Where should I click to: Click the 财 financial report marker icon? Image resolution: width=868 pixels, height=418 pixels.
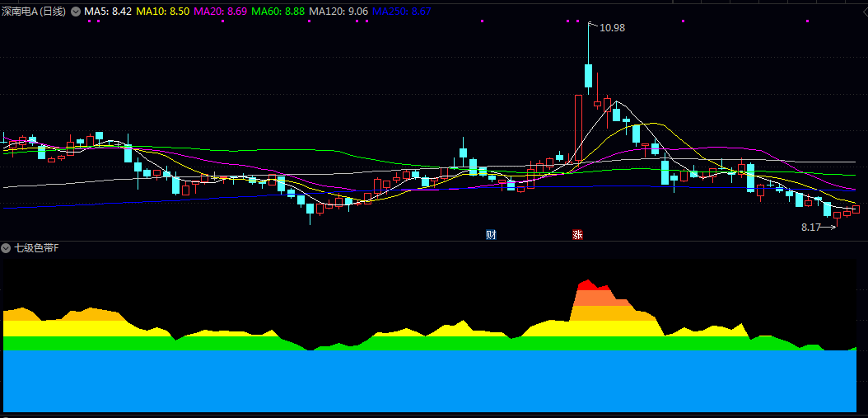(x=491, y=235)
